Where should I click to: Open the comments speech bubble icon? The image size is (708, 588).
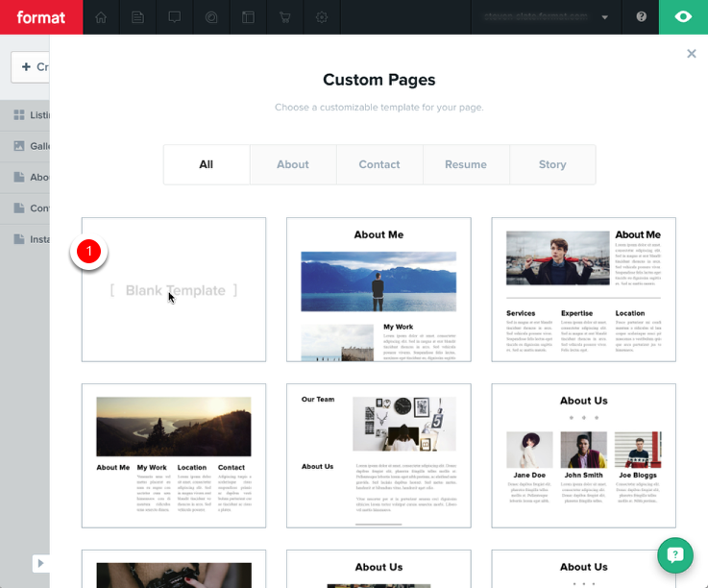174,17
